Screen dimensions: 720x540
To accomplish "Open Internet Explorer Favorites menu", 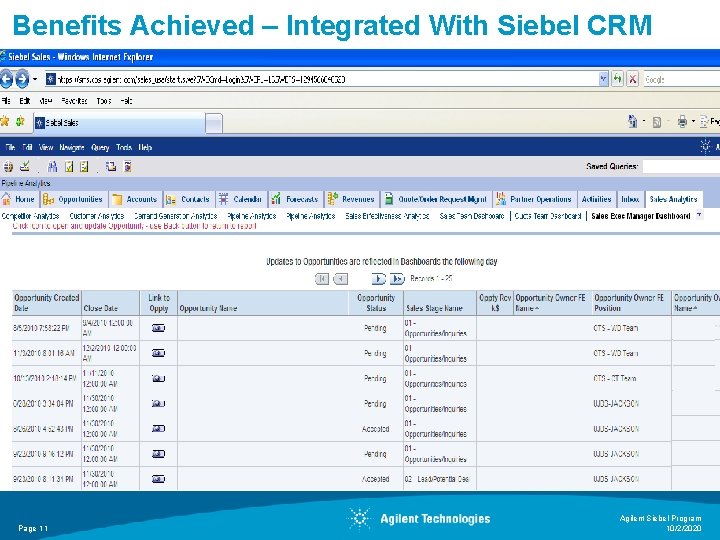I will point(74,101).
